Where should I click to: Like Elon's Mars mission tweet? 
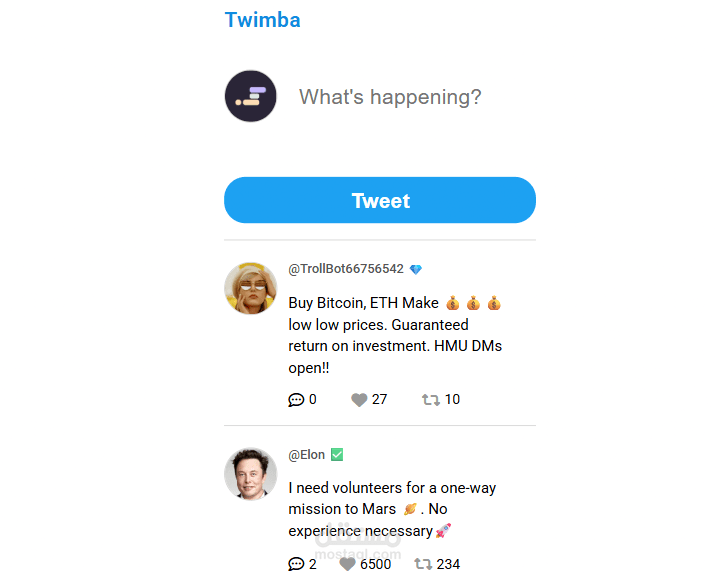coord(347,564)
